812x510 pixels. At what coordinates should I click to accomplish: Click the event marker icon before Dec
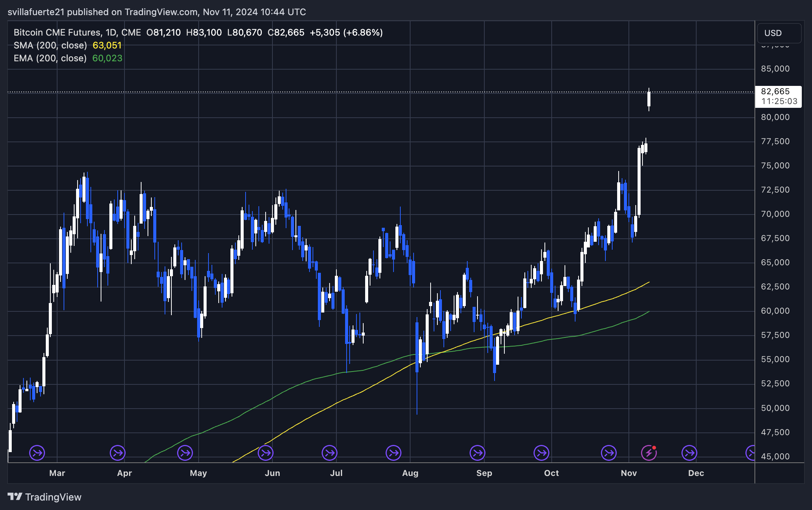[689, 452]
